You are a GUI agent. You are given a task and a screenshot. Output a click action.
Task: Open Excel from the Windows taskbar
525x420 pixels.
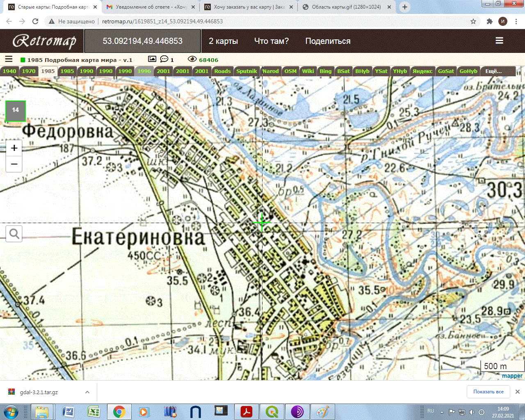[94, 411]
